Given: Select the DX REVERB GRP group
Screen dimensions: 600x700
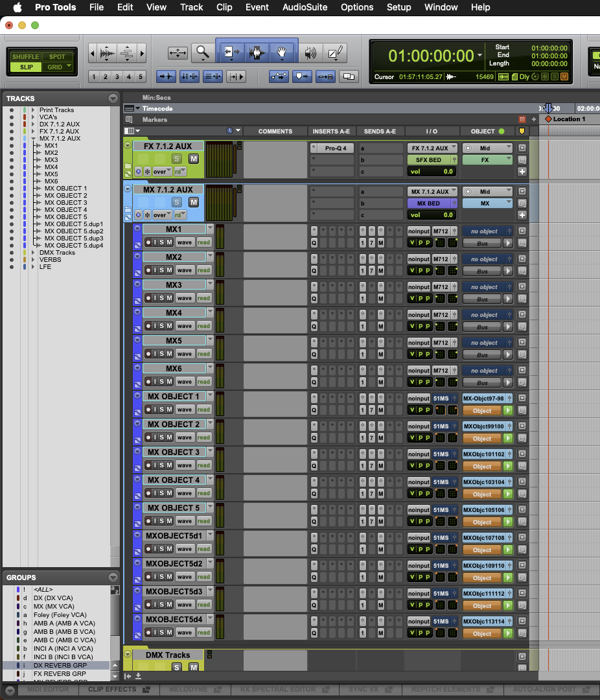Looking at the screenshot, I should (x=60, y=665).
